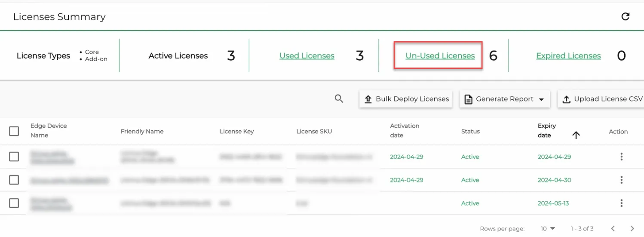Screen dimensions: 644x237
Task: Select expiry date 2024-05-13
Action: (x=553, y=203)
